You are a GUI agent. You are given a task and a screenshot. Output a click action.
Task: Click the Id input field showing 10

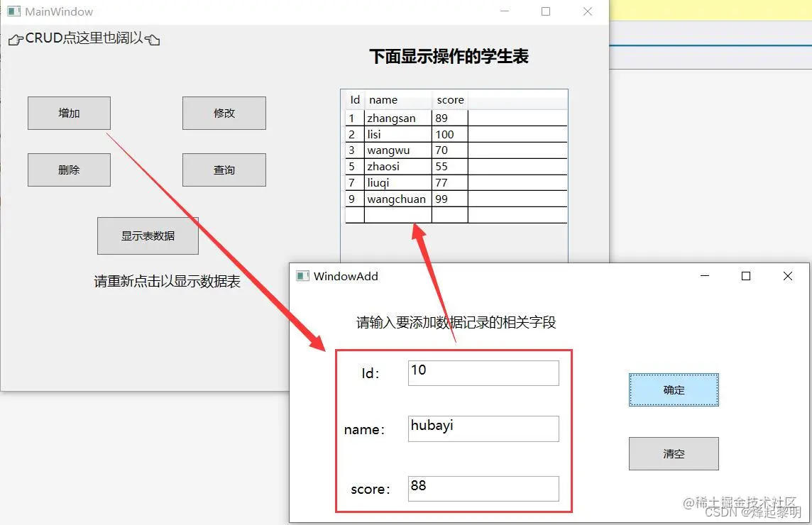483,372
